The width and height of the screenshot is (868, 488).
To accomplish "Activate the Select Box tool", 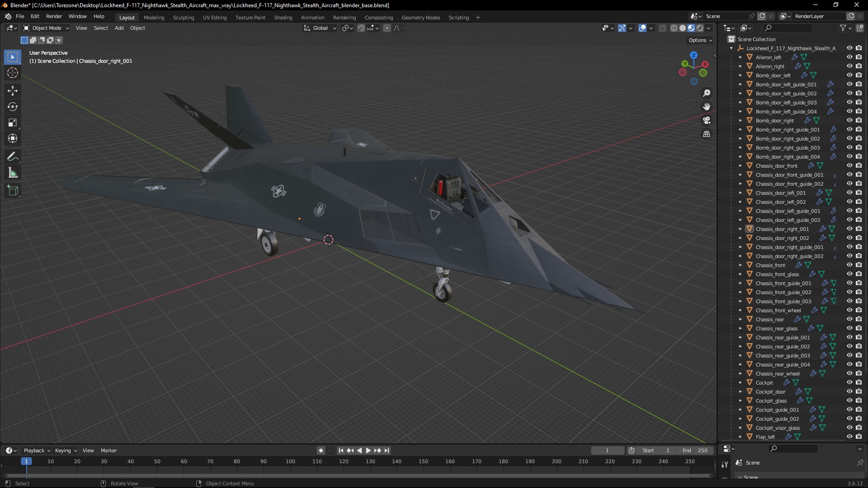I will (13, 57).
